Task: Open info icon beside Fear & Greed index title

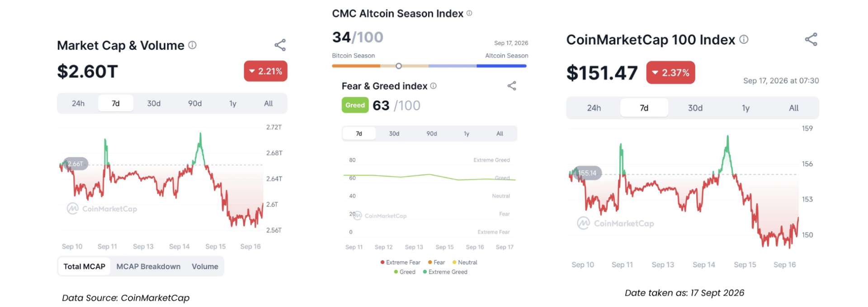Action: pyautogui.click(x=433, y=86)
